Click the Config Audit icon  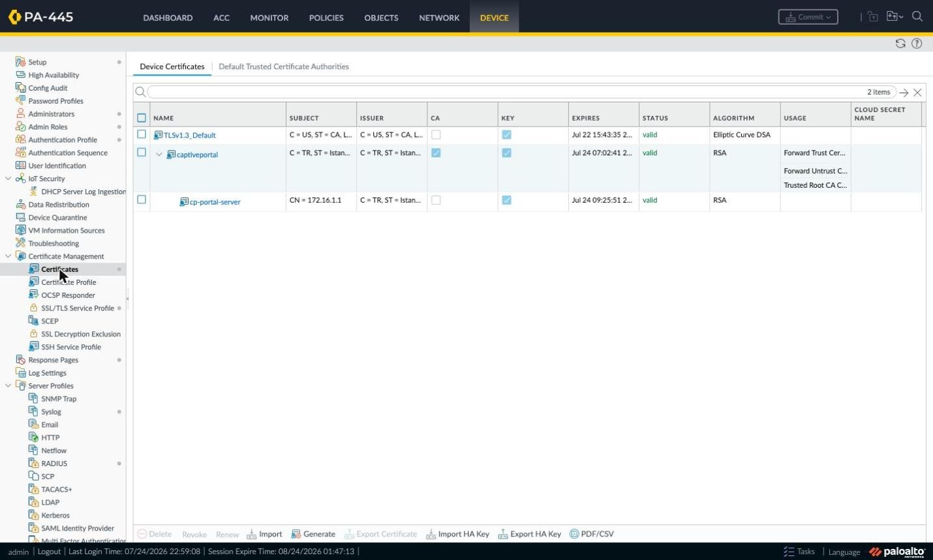coord(20,88)
